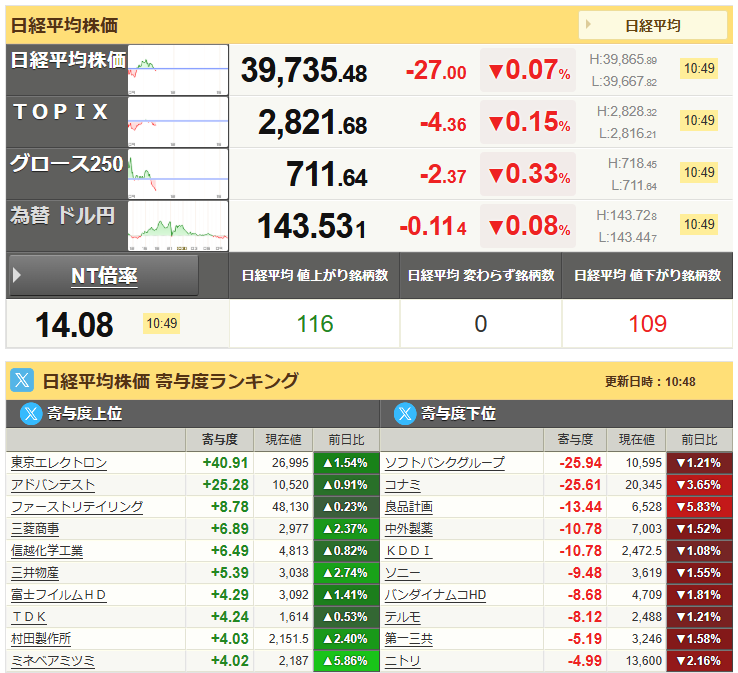Open the 信越化学工業 stock link
This screenshot has width=738, height=673.
point(47,551)
